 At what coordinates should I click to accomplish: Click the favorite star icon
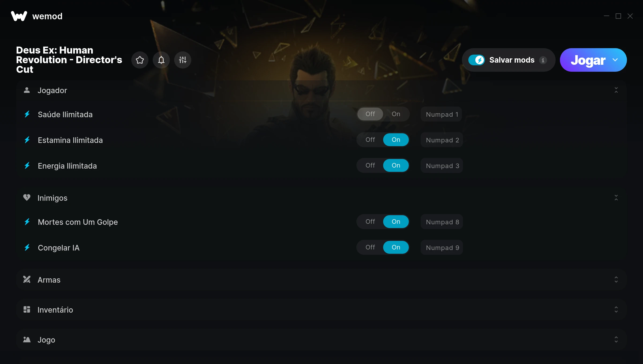[140, 60]
